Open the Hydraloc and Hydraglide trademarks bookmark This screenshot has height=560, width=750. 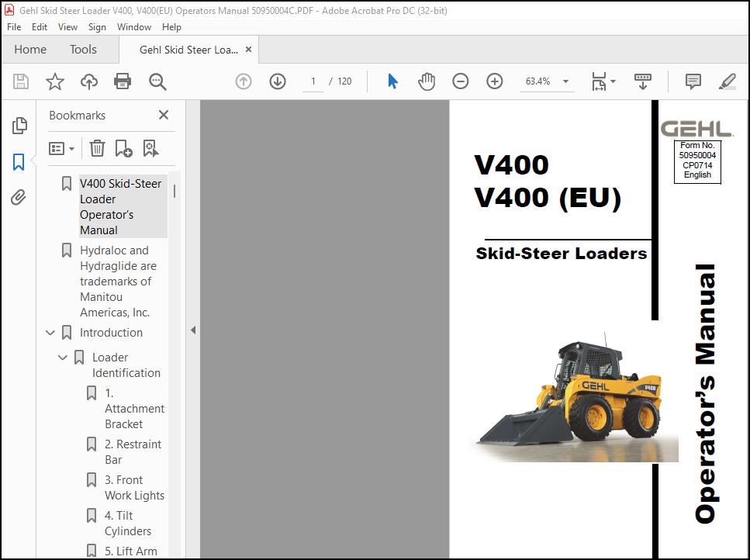(118, 282)
